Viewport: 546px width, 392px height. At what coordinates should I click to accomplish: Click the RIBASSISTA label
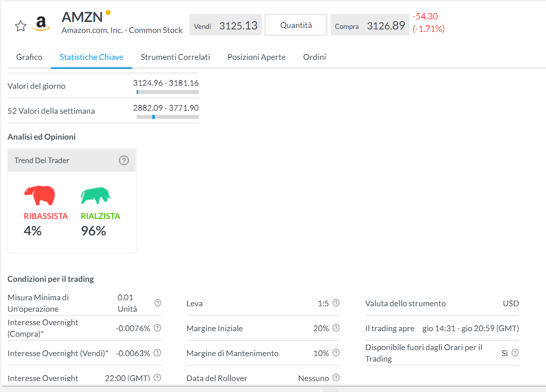[45, 216]
